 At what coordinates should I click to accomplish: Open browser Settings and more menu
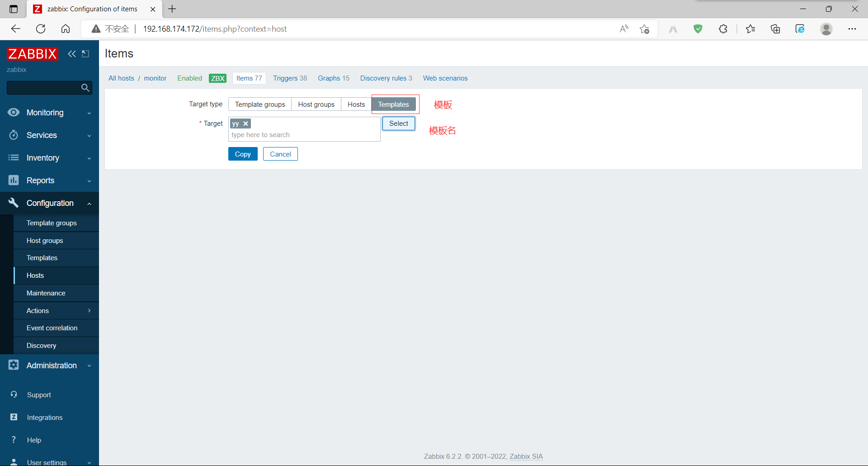(x=852, y=29)
